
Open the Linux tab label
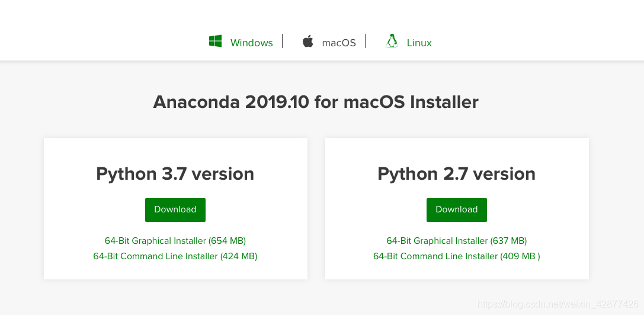(x=419, y=43)
